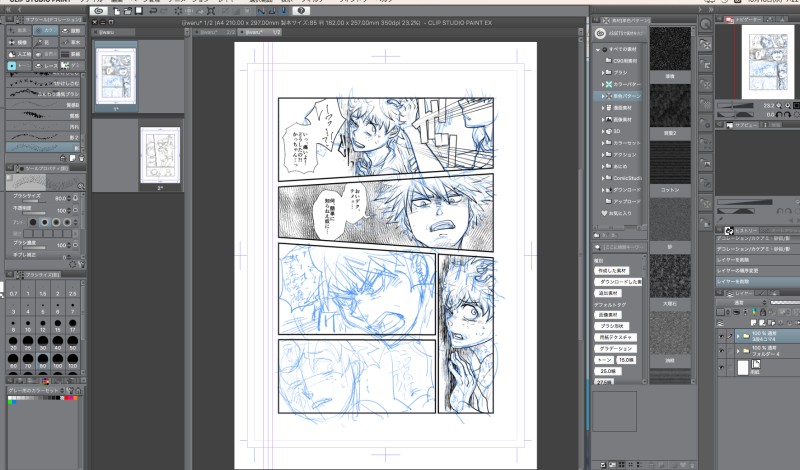Select the 花 sub tool group
The width and height of the screenshot is (800, 470).
pos(45,42)
